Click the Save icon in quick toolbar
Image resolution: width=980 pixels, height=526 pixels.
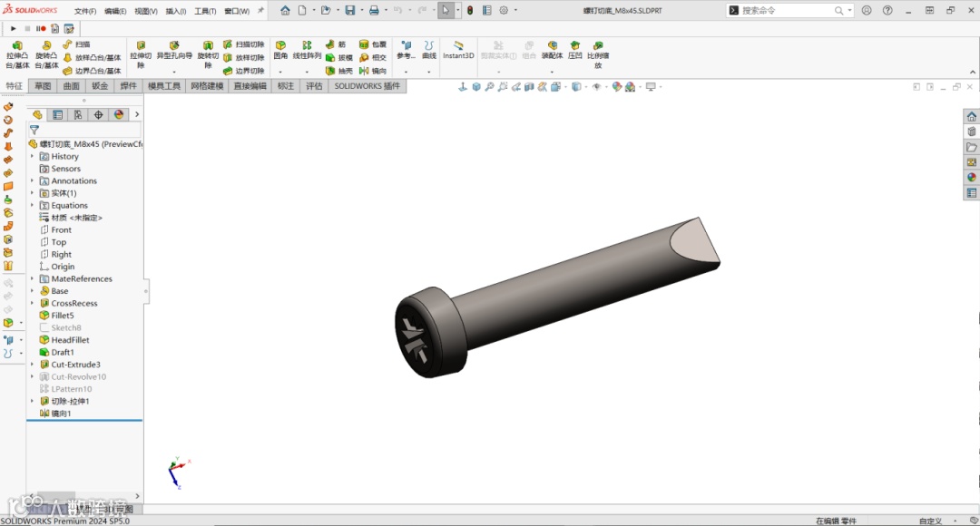coord(350,11)
